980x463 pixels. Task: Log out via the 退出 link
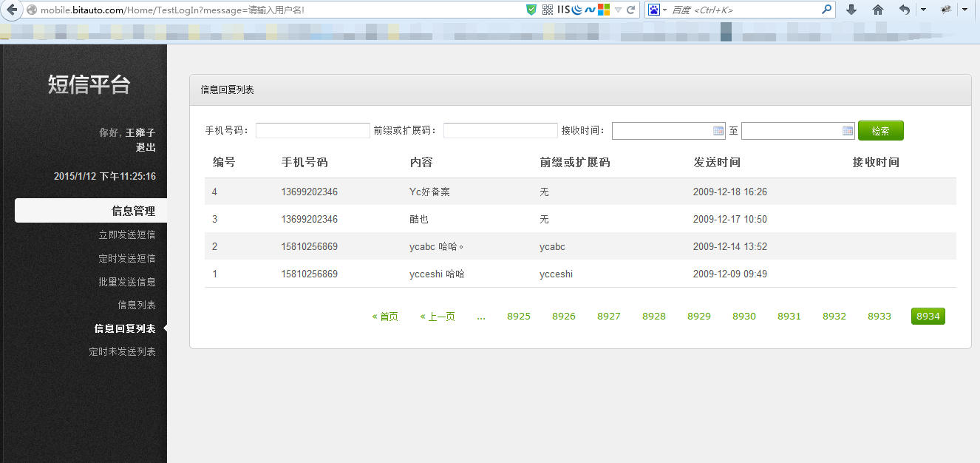(x=146, y=147)
